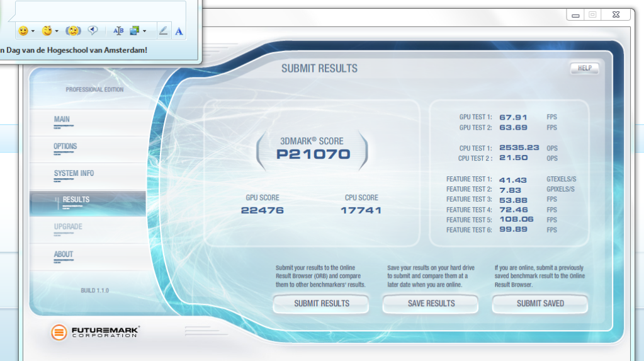The width and height of the screenshot is (644, 361).
Task: Send a nudge with the shaking smiley
Action: pos(73,31)
